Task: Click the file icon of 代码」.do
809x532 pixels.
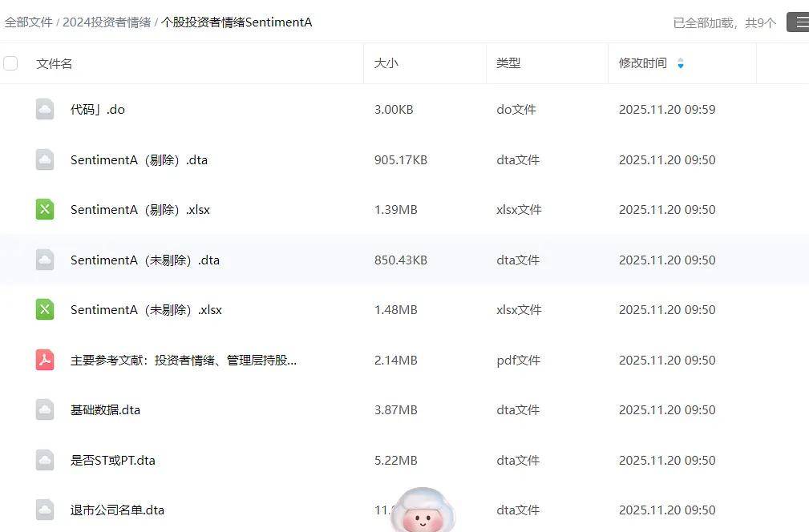Action: (x=45, y=109)
